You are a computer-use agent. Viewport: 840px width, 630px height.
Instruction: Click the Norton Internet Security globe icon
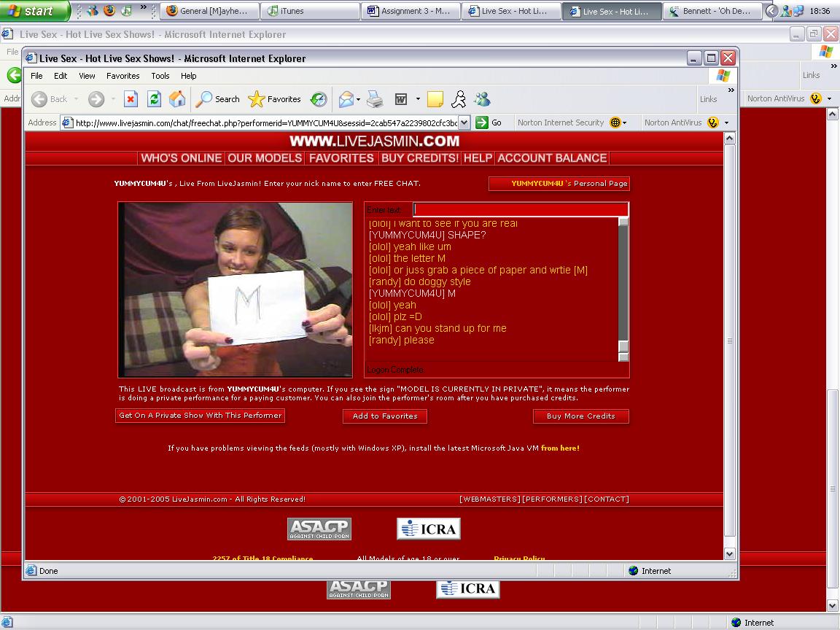point(615,122)
